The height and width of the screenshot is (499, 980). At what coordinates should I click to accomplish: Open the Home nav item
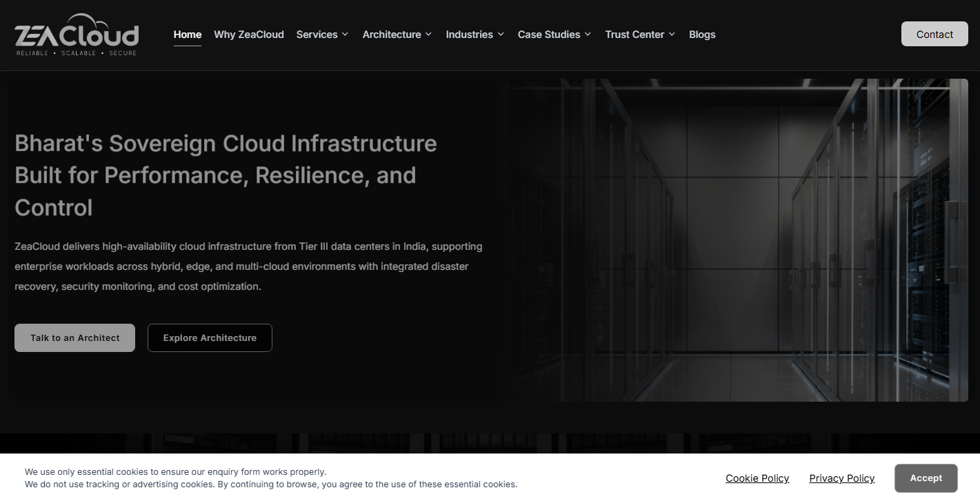click(x=188, y=35)
